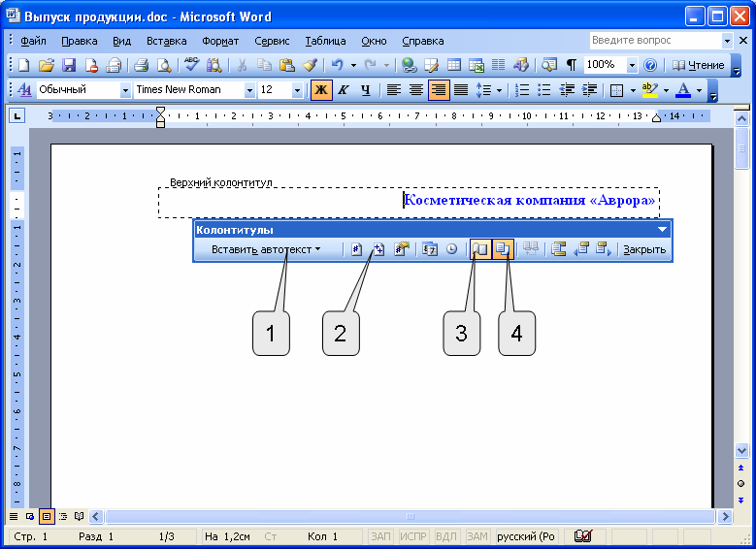Click the Insert Time clock icon
This screenshot has width=756, height=549.
(x=450, y=249)
